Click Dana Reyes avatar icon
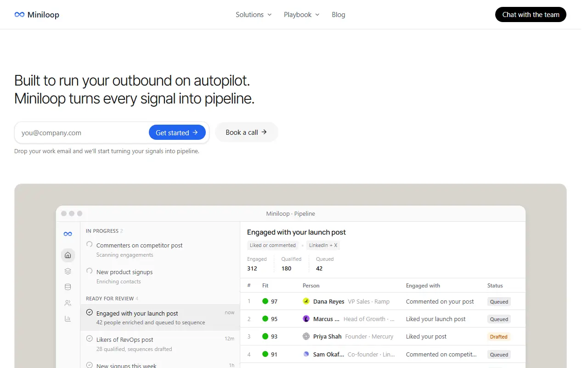This screenshot has height=368, width=588. pyautogui.click(x=306, y=301)
